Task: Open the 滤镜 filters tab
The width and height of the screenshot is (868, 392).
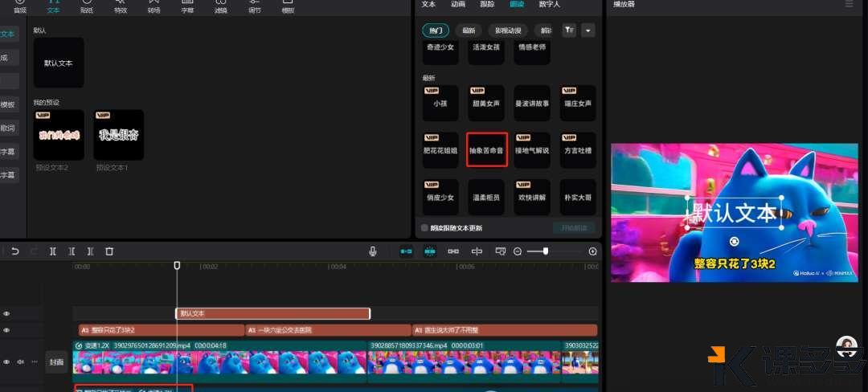Action: 221,6
